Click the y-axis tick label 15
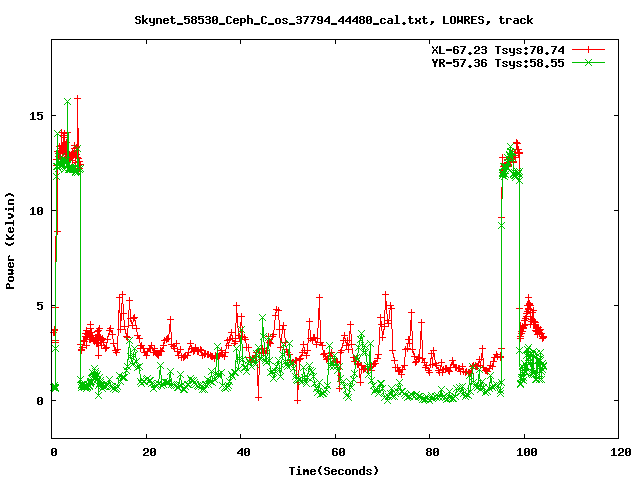The height and width of the screenshot is (480, 640). tap(36, 116)
